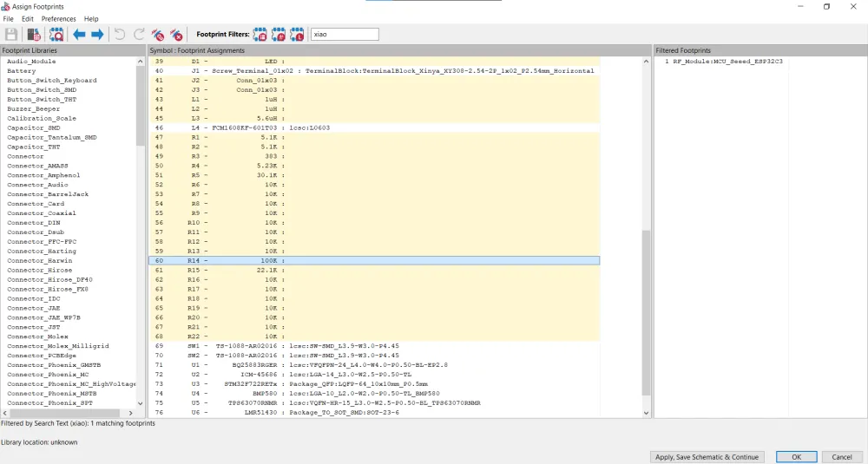868x464 pixels.
Task: Click the Undo toolbar icon
Action: point(120,35)
